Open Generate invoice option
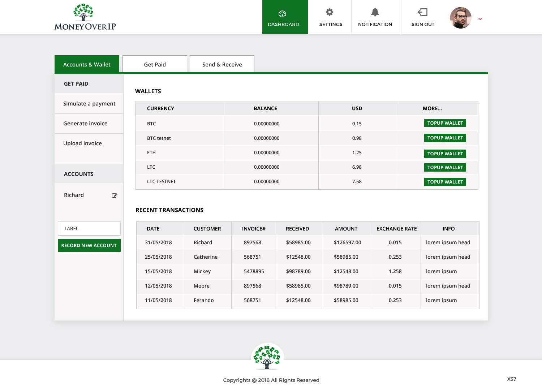The width and height of the screenshot is (542, 392). [85, 123]
